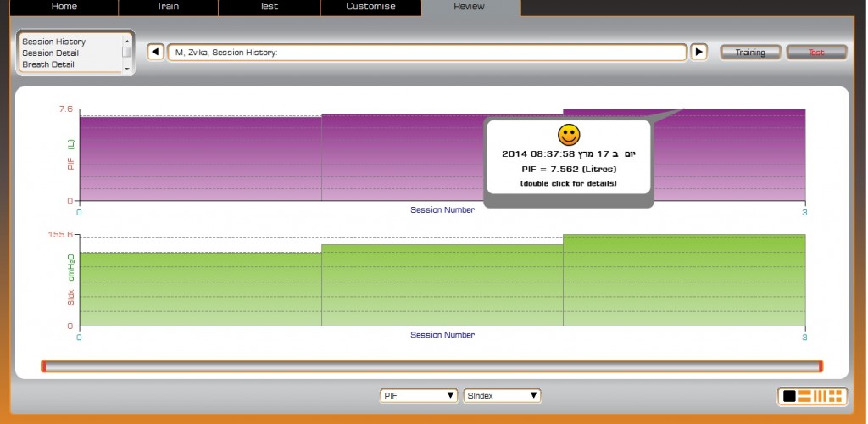The image size is (868, 424).
Task: Select the horizontal split layout icon
Action: (x=805, y=396)
